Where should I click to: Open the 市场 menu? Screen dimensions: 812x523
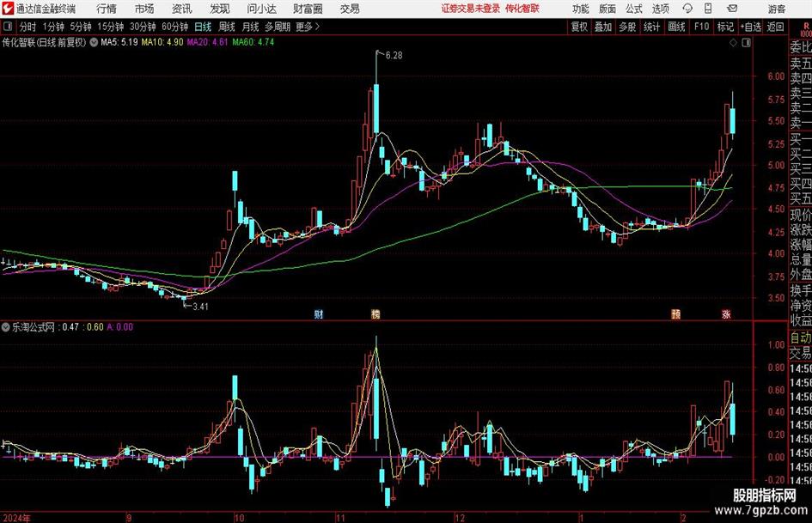tap(144, 9)
